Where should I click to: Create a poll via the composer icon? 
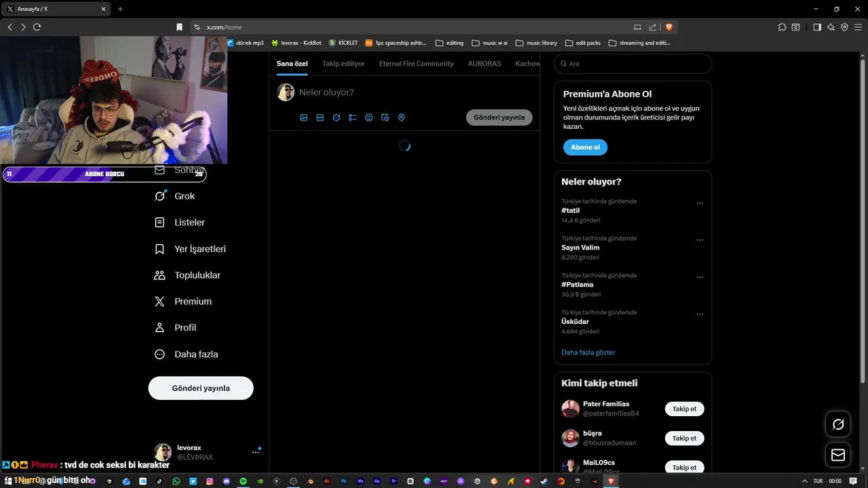pyautogui.click(x=353, y=117)
